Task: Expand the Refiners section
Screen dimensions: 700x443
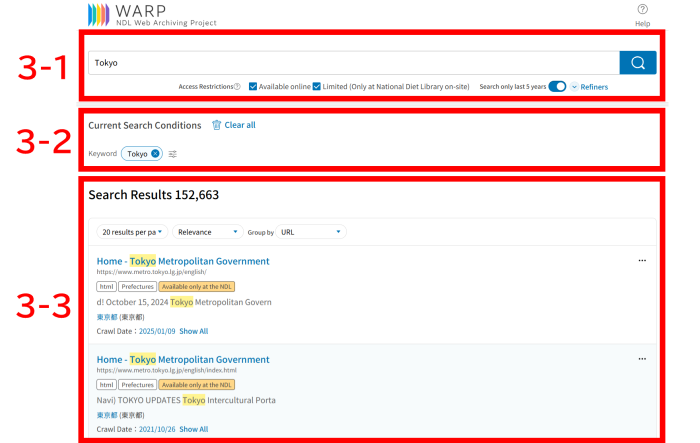Action: (589, 87)
